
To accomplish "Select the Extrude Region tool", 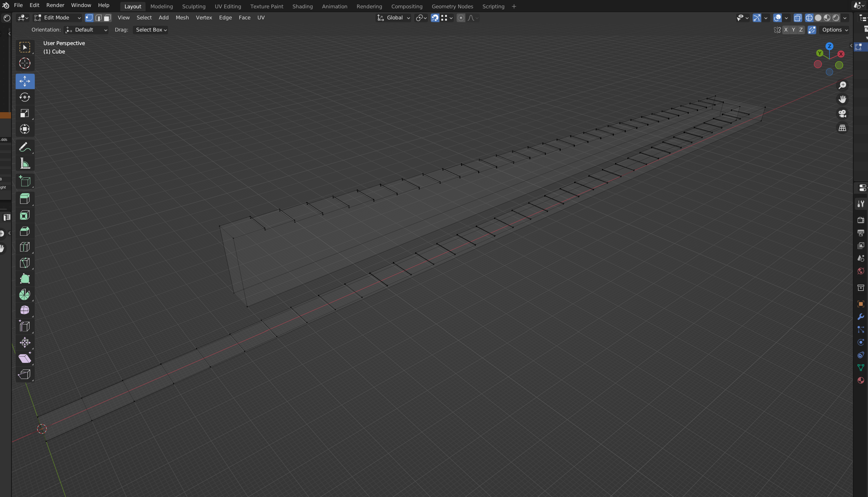I will (25, 199).
